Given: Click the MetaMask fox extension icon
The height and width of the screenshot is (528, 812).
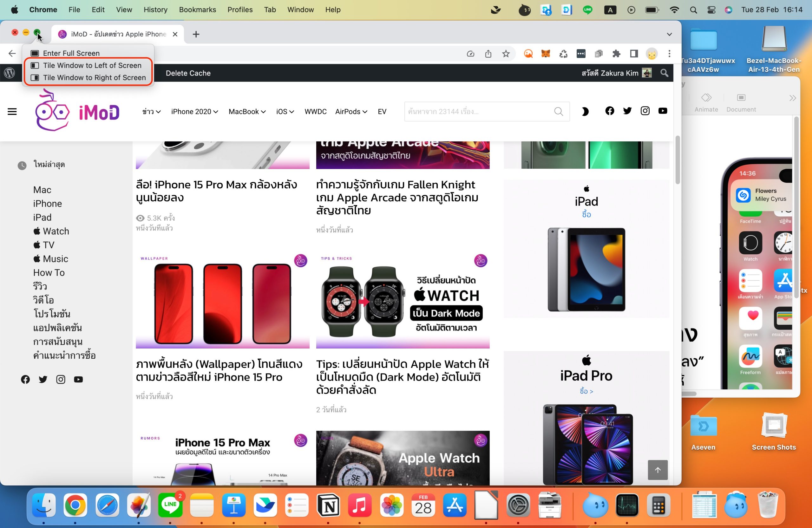Looking at the screenshot, I should tap(546, 54).
